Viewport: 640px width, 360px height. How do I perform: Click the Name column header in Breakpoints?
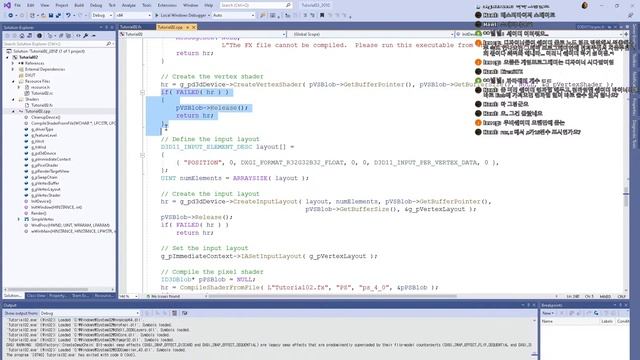tap(547, 322)
